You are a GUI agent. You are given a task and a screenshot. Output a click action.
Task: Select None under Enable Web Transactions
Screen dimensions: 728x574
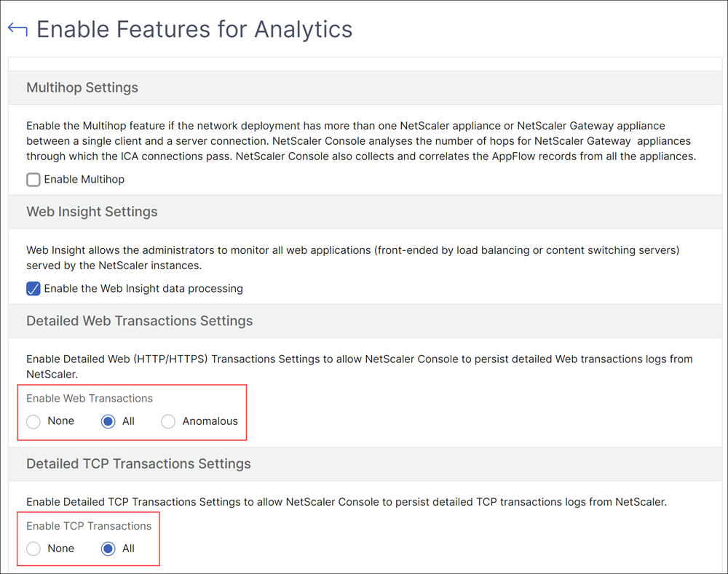click(33, 421)
